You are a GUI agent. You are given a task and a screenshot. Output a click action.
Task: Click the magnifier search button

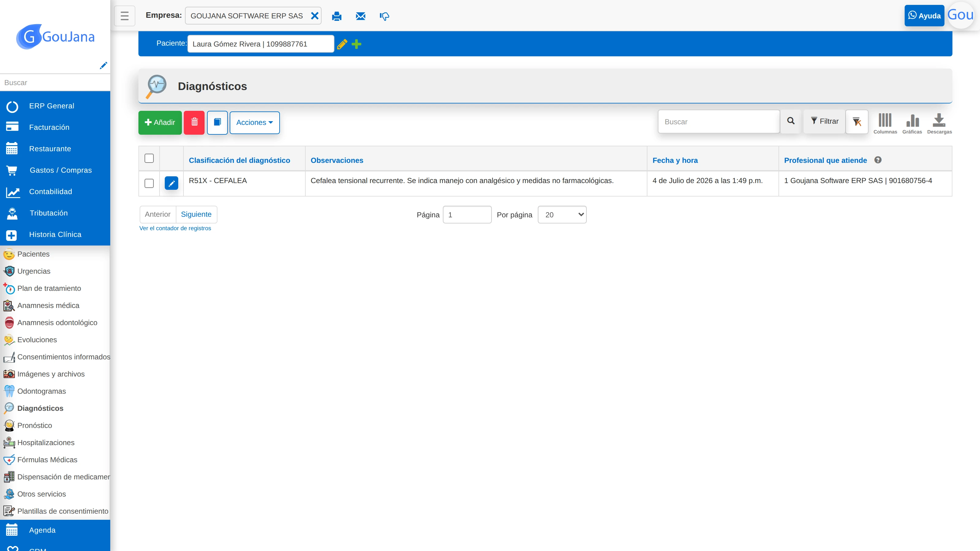click(791, 121)
